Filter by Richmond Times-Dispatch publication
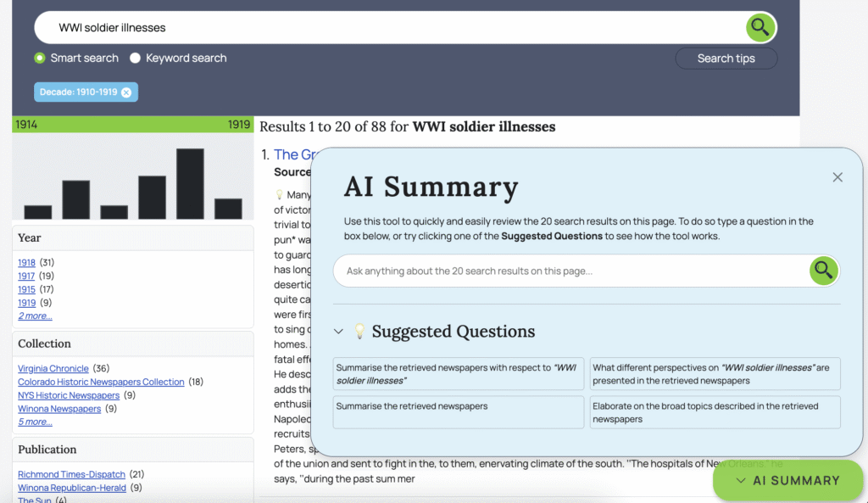Image resolution: width=868 pixels, height=503 pixels. coord(71,475)
